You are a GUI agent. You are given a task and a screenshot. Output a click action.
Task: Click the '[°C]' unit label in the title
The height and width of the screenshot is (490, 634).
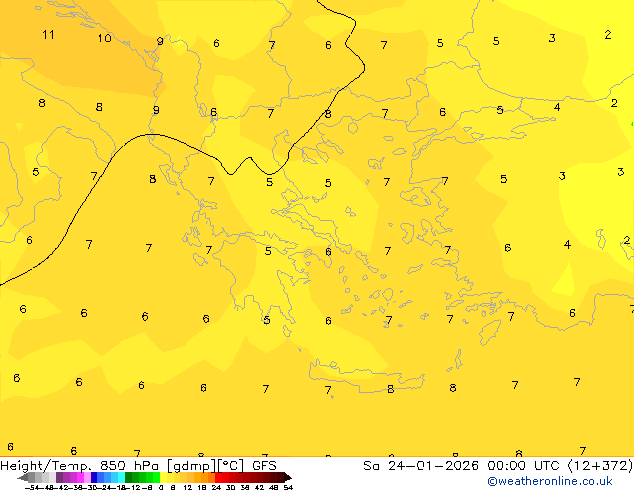tap(231, 466)
